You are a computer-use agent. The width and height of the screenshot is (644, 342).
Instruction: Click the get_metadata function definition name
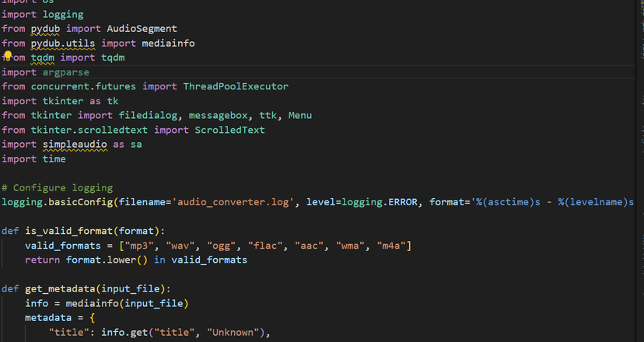pyautogui.click(x=61, y=289)
